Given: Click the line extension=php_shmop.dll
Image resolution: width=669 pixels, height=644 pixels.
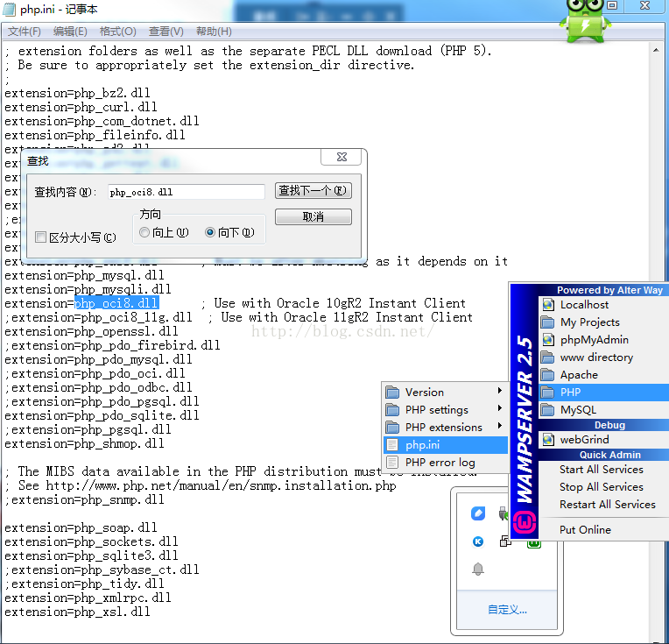Looking at the screenshot, I should pyautogui.click(x=84, y=443).
